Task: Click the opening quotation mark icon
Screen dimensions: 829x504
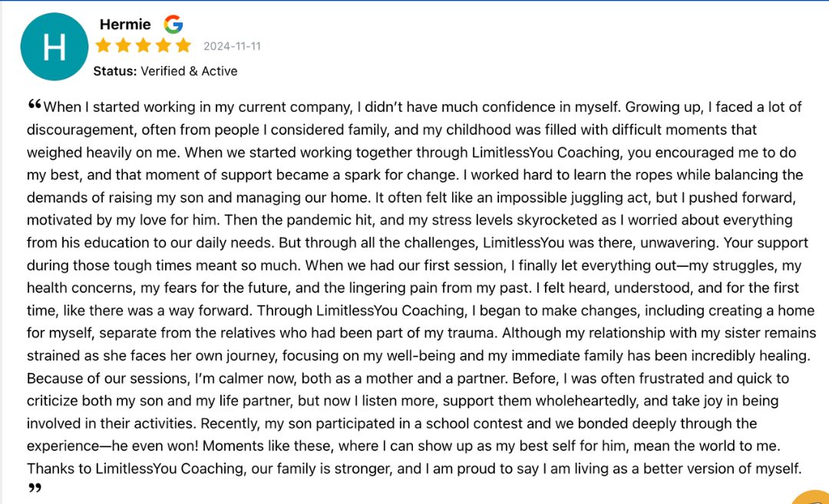Action: click(x=35, y=104)
